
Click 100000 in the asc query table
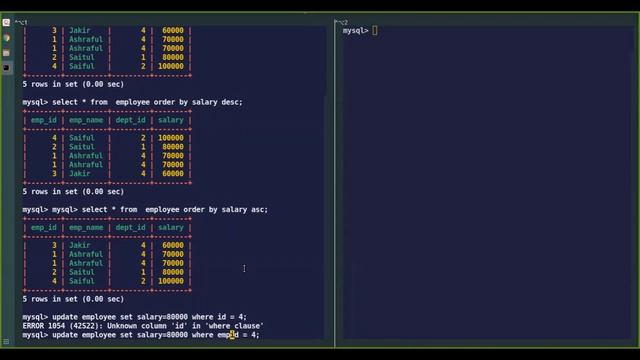pos(171,281)
